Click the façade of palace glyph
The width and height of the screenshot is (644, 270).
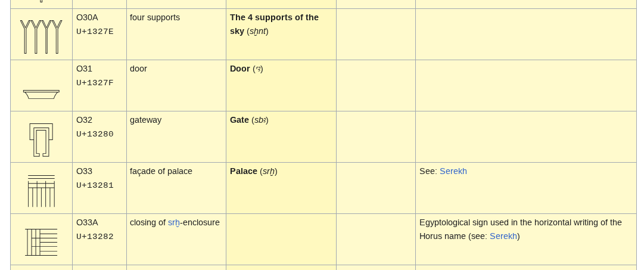[x=41, y=191]
